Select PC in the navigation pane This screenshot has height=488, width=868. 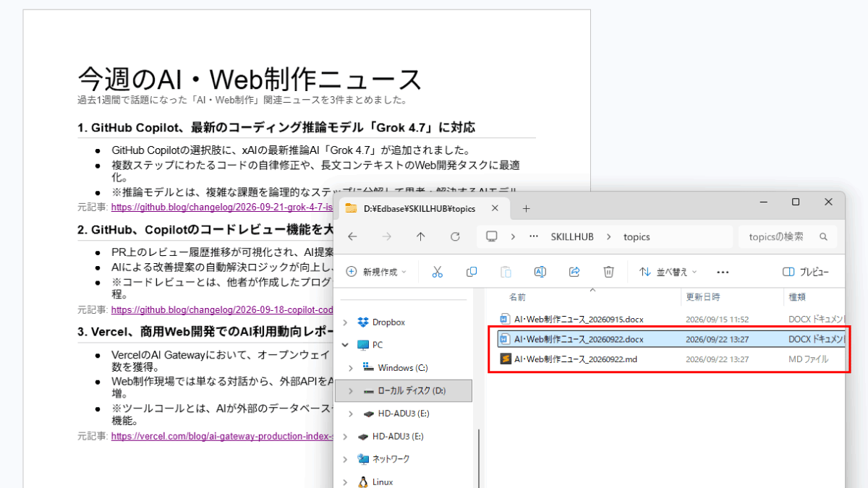pos(378,345)
